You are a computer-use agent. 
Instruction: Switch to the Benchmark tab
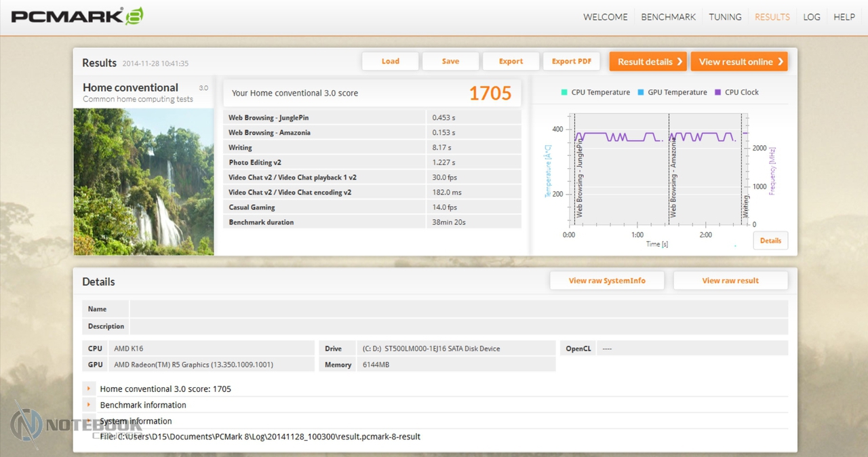tap(668, 17)
